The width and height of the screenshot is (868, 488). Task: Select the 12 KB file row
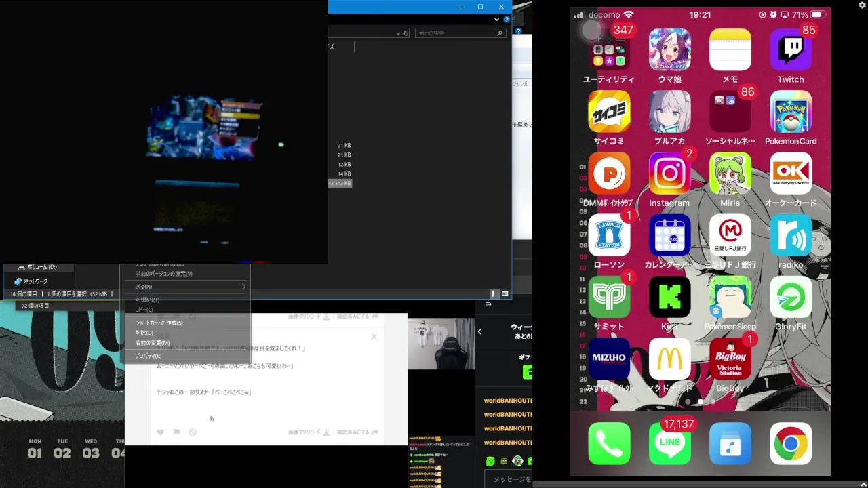coord(344,165)
